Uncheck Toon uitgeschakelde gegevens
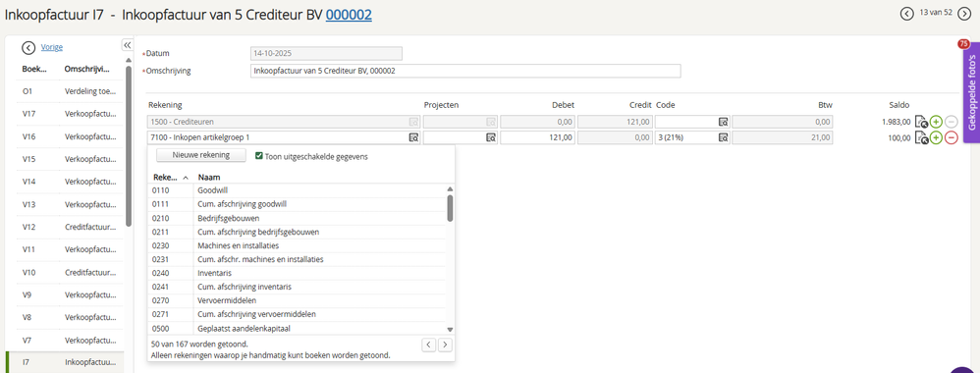 click(x=259, y=156)
